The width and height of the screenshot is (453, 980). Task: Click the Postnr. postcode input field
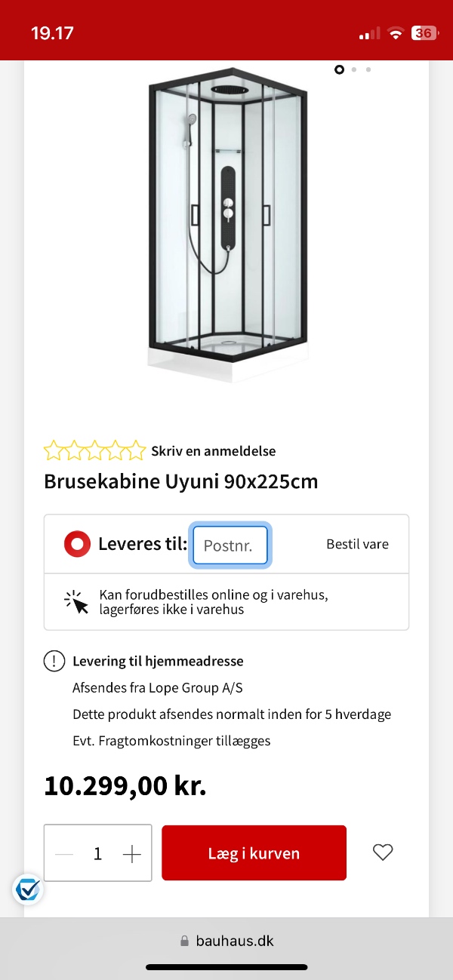pos(230,543)
